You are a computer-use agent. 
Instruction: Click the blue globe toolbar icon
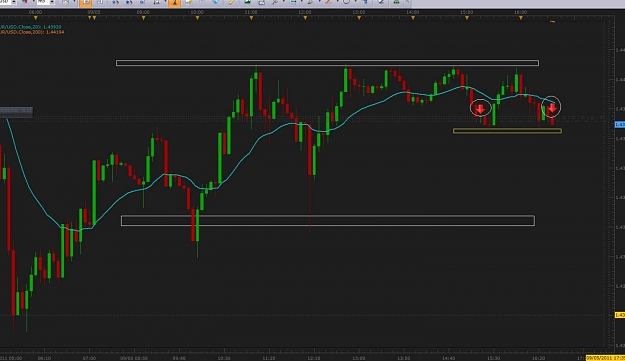(215, 2)
